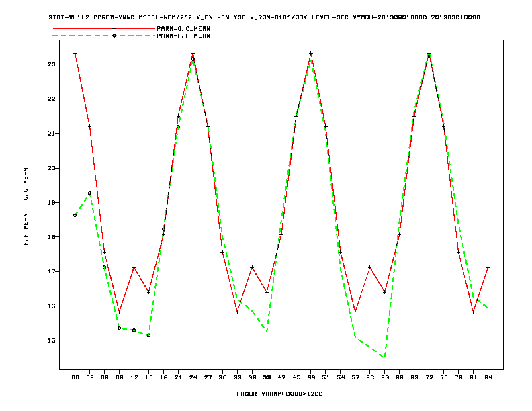Click y-axis tick value 18
The image size is (532, 411).
click(51, 237)
